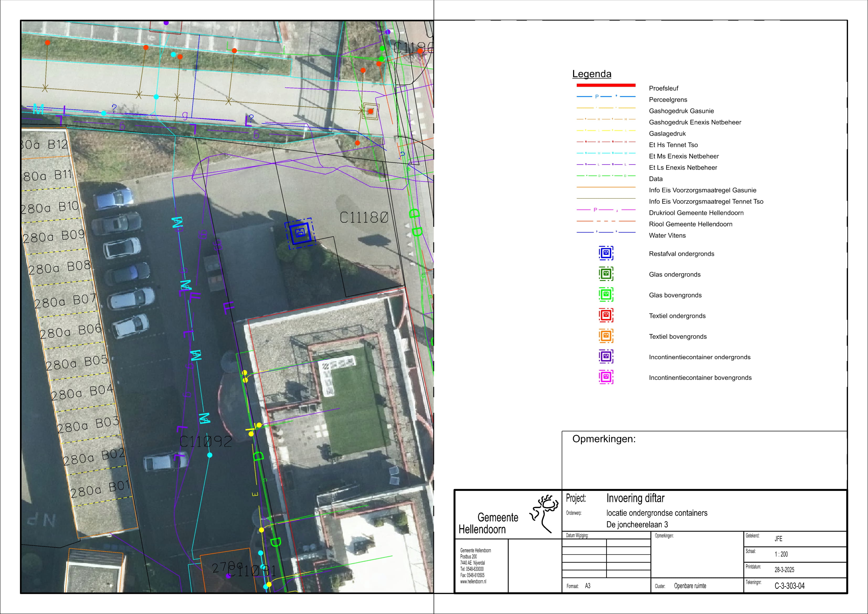Select the Schaal 1 : 200 field
The height and width of the screenshot is (614, 868).
pos(781,554)
